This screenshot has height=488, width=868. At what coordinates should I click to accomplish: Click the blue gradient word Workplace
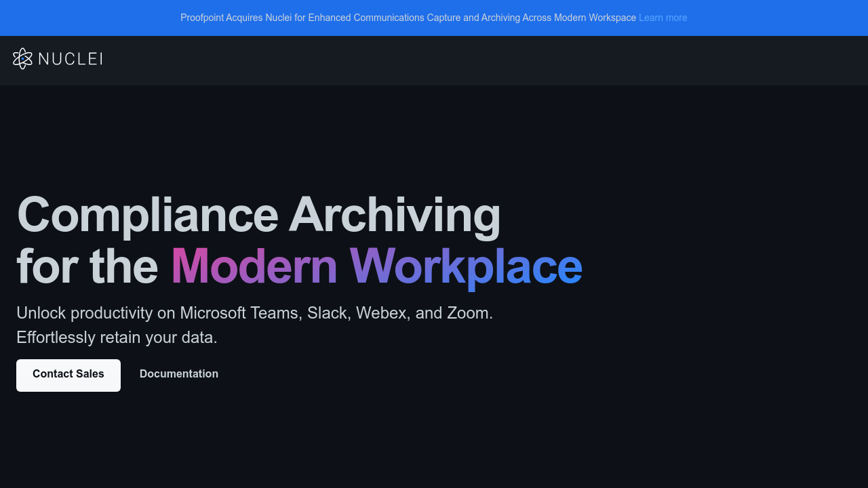(465, 266)
